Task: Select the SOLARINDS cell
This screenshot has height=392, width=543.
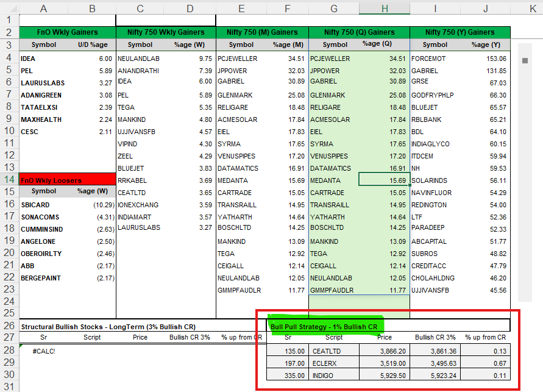Action: (435, 180)
